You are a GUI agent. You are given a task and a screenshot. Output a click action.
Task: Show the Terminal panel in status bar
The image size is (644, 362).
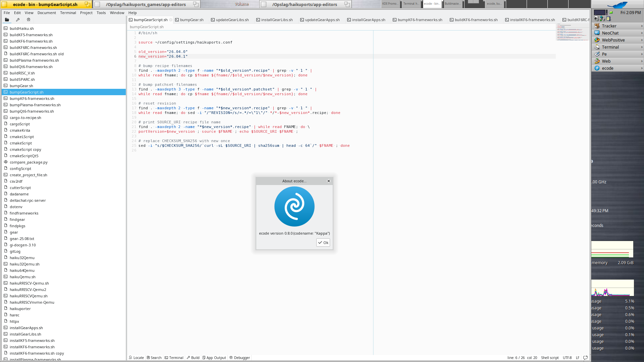(174, 358)
